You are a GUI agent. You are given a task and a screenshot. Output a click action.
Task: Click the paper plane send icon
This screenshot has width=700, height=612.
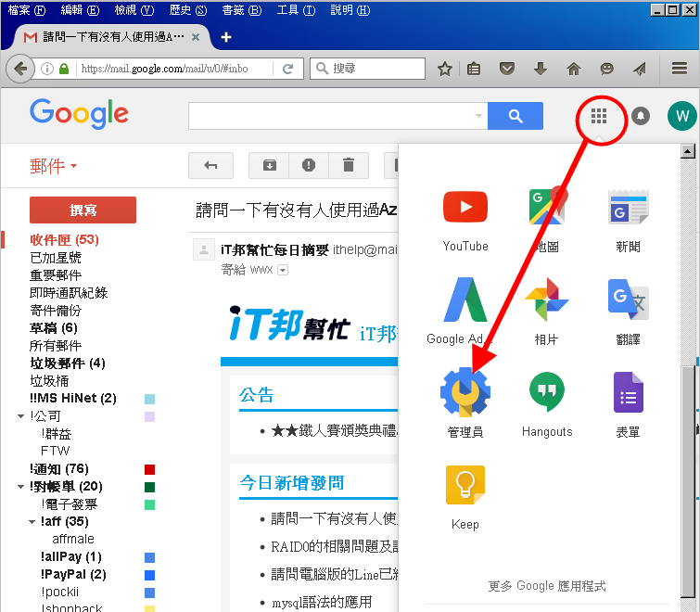pyautogui.click(x=640, y=69)
